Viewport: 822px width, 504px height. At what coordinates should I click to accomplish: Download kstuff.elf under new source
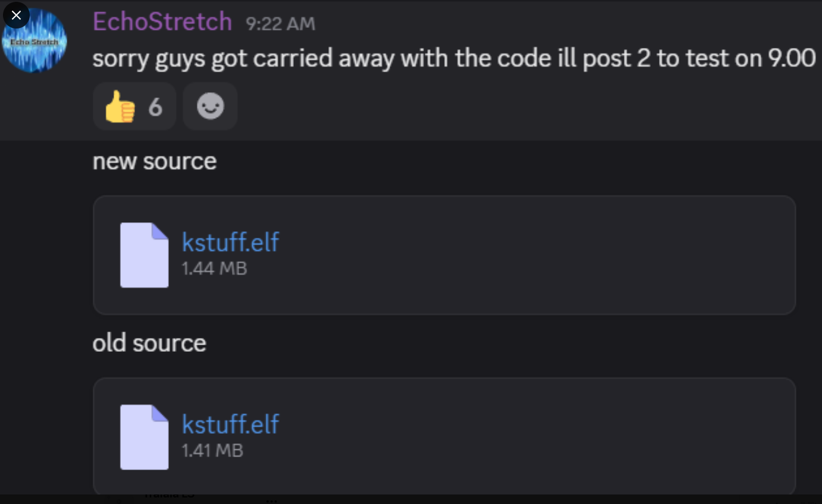tap(230, 242)
